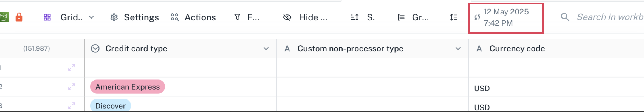Expand the Grid view dropdown chevron

[92, 17]
